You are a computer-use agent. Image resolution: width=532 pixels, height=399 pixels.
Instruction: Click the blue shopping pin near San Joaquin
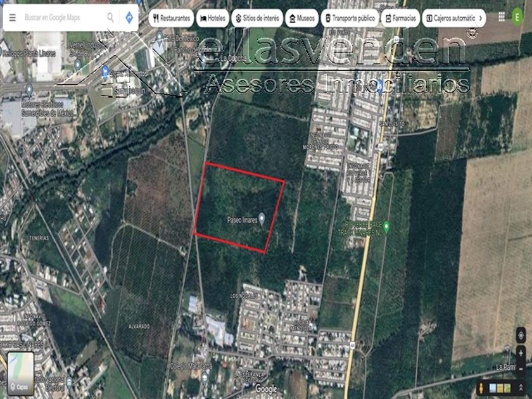coord(105,73)
